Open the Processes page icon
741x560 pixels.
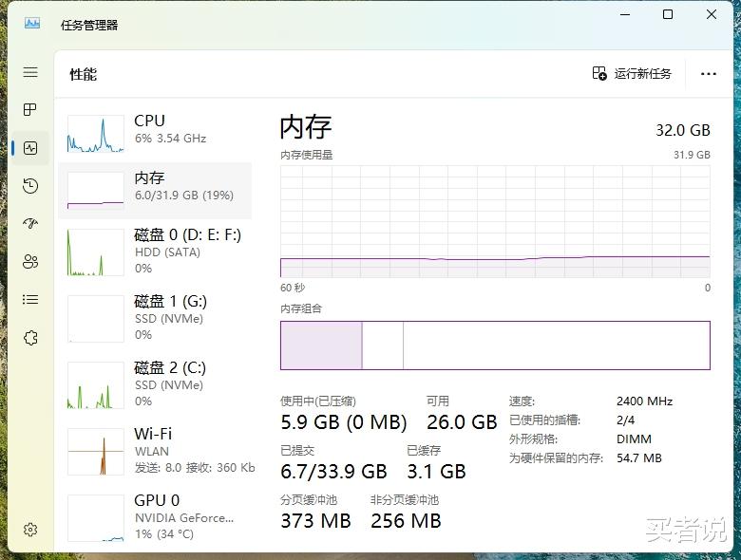(30, 110)
